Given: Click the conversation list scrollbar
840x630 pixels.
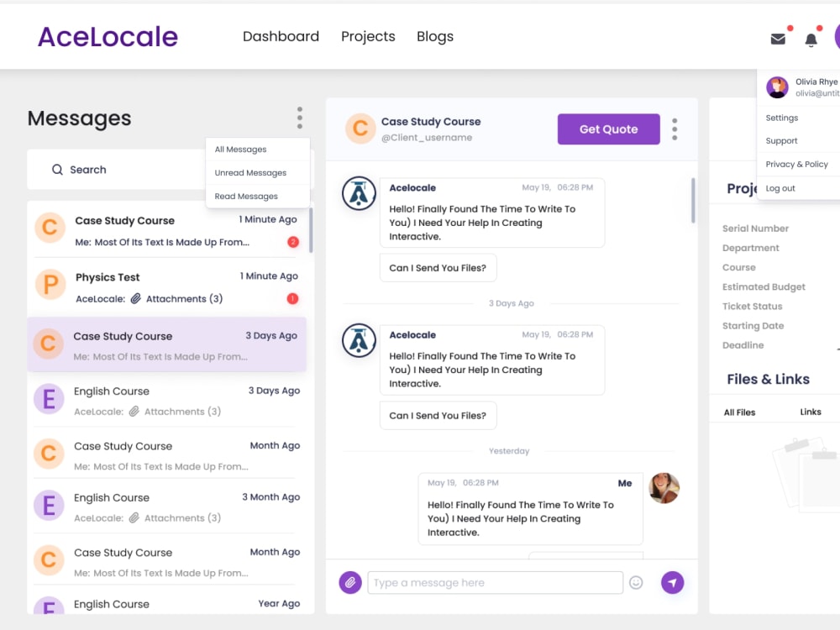Looking at the screenshot, I should tap(311, 230).
